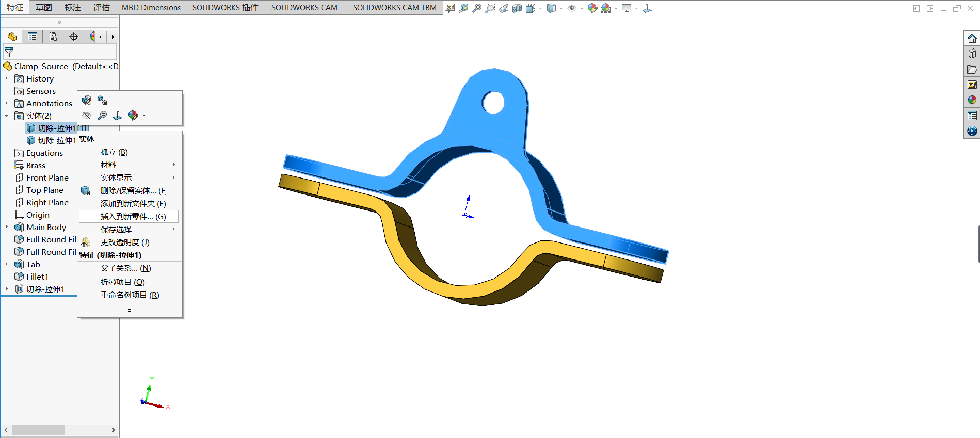Image resolution: width=980 pixels, height=438 pixels.
Task: Open the ConfigurationManager tab icon
Action: pyautogui.click(x=53, y=37)
